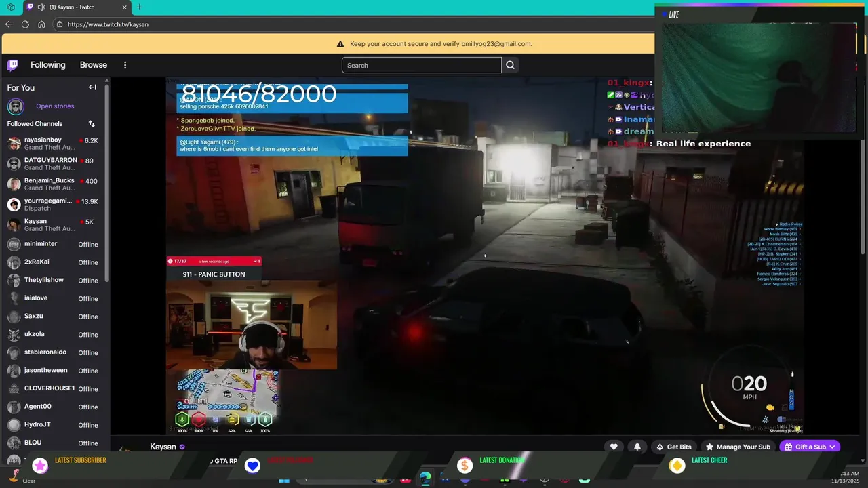This screenshot has height=488, width=868.
Task: Click the 911 - PANIC BUTTON alert
Action: click(x=214, y=274)
